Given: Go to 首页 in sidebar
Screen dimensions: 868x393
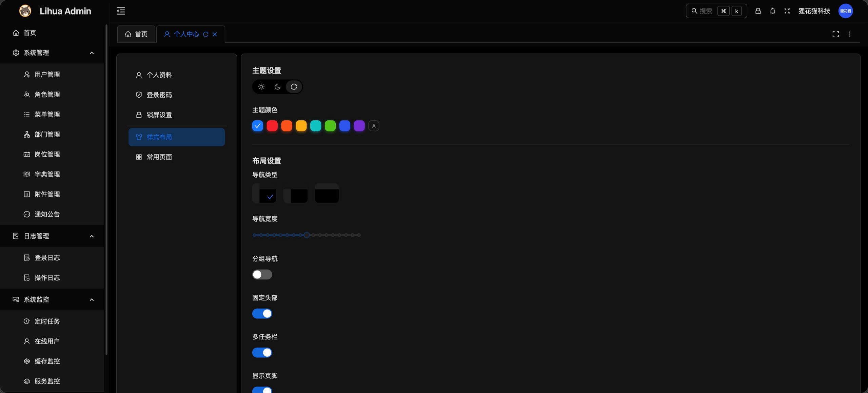Looking at the screenshot, I should pyautogui.click(x=52, y=33).
